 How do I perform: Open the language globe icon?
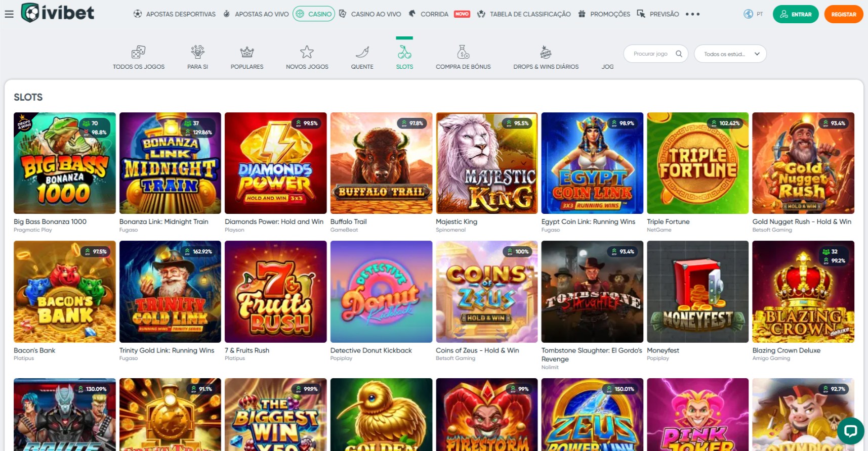[748, 14]
